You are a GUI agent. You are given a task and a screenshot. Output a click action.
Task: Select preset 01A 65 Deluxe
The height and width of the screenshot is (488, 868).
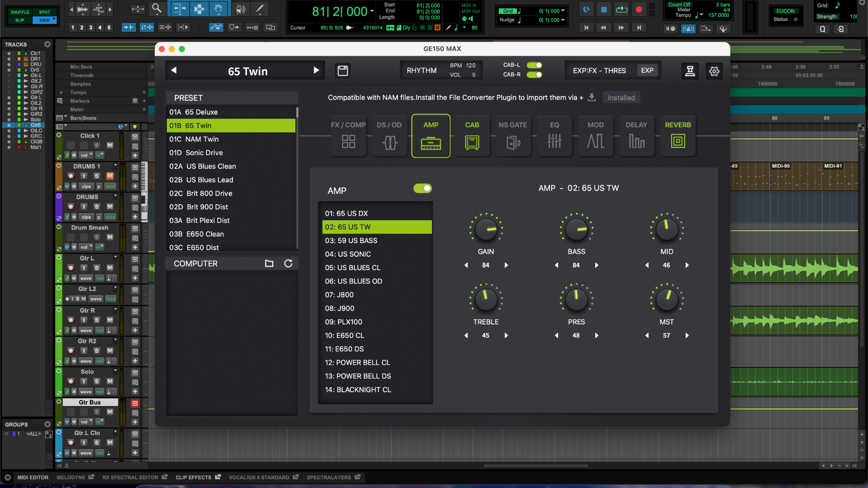point(231,112)
